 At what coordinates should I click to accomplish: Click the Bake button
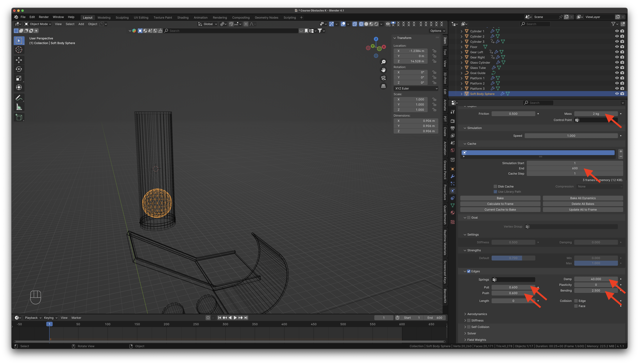500,198
